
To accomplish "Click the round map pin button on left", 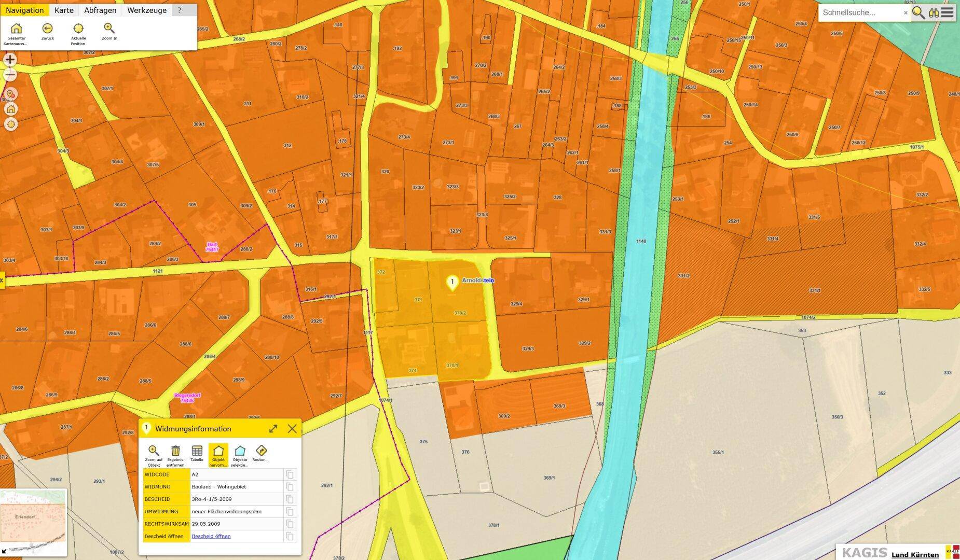I will (x=10, y=94).
